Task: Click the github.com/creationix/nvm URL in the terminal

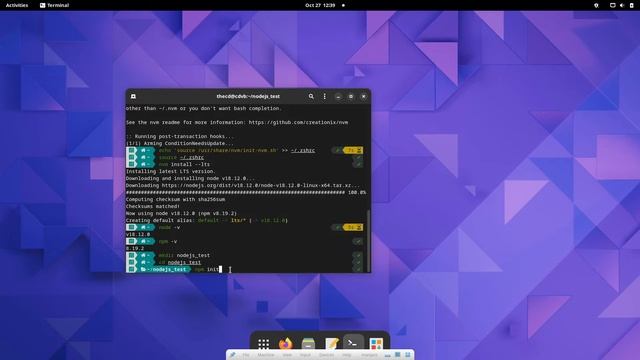Action: [298, 122]
